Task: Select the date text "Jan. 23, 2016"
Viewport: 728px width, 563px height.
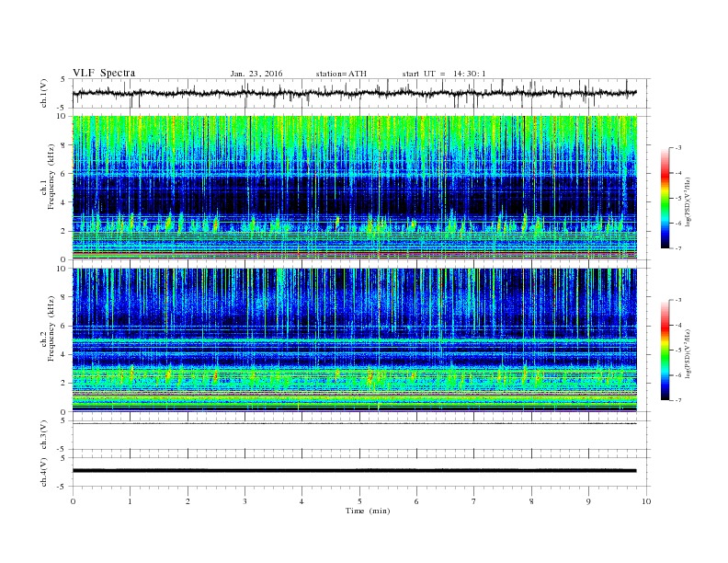Action: click(256, 74)
